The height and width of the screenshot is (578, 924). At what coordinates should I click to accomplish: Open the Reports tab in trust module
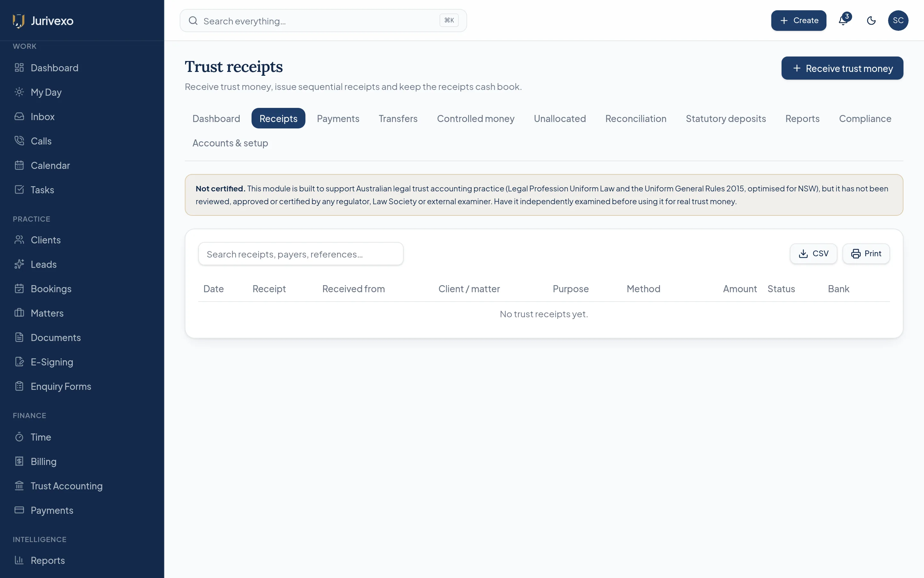pyautogui.click(x=802, y=118)
